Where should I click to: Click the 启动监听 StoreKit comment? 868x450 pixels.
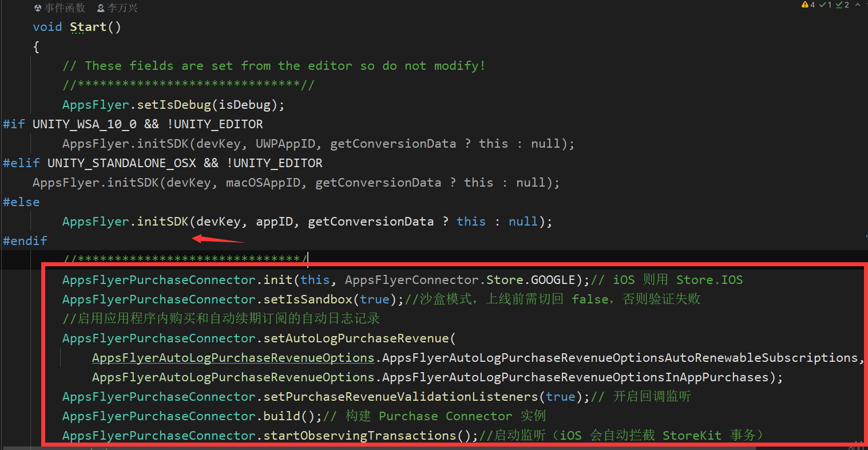click(x=621, y=436)
